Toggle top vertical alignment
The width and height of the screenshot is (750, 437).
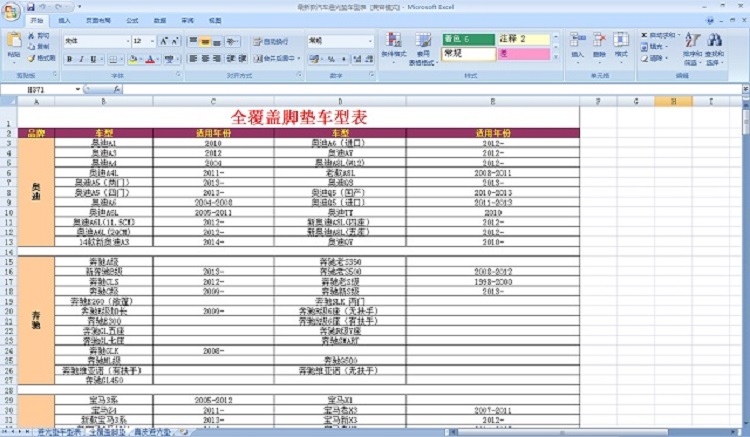coord(193,41)
